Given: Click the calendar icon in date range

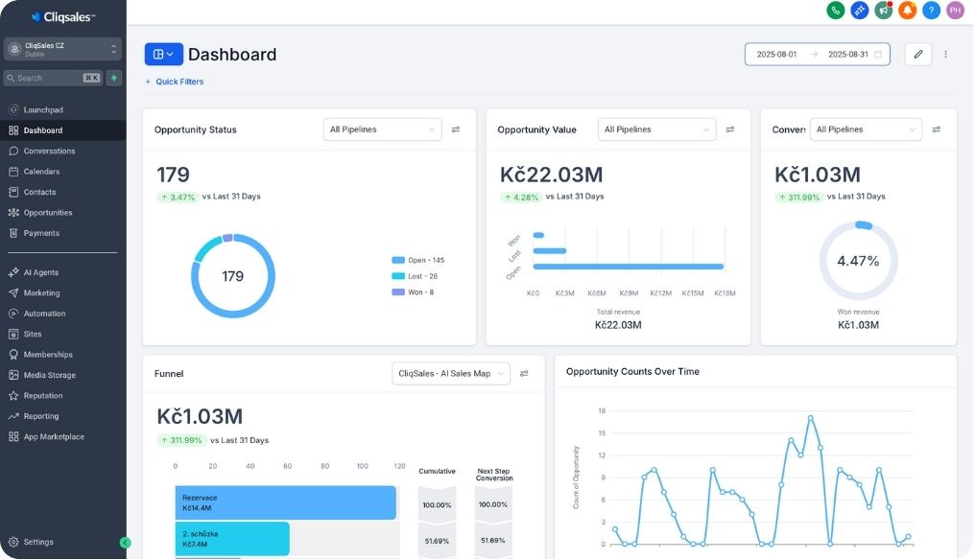Looking at the screenshot, I should coord(878,55).
